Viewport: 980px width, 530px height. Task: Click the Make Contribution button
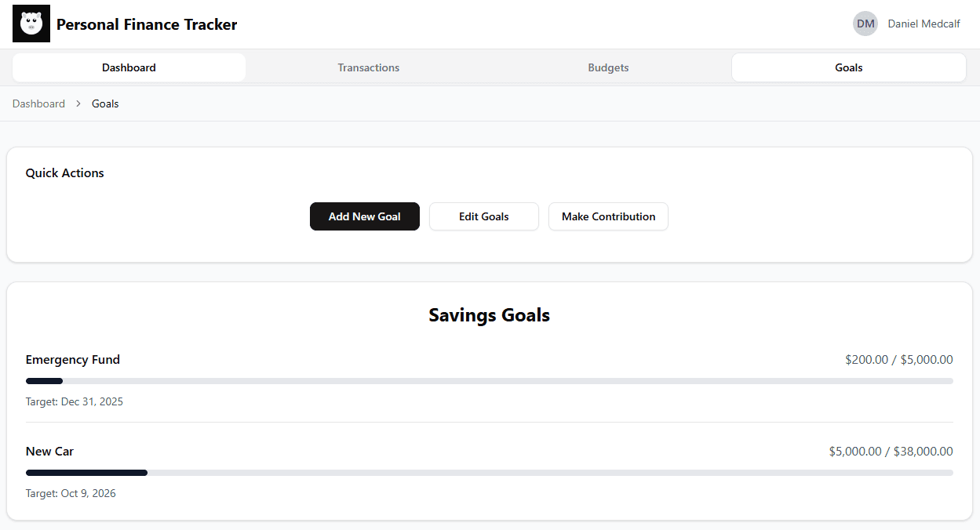tap(608, 216)
